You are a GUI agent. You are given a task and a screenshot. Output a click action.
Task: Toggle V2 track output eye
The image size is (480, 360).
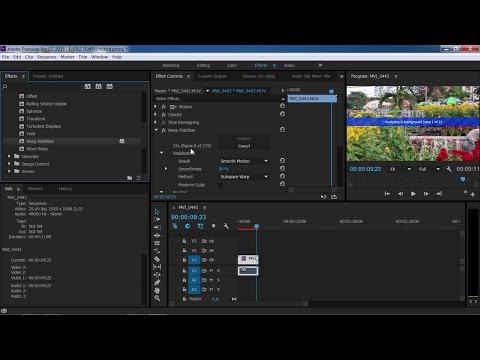point(211,250)
